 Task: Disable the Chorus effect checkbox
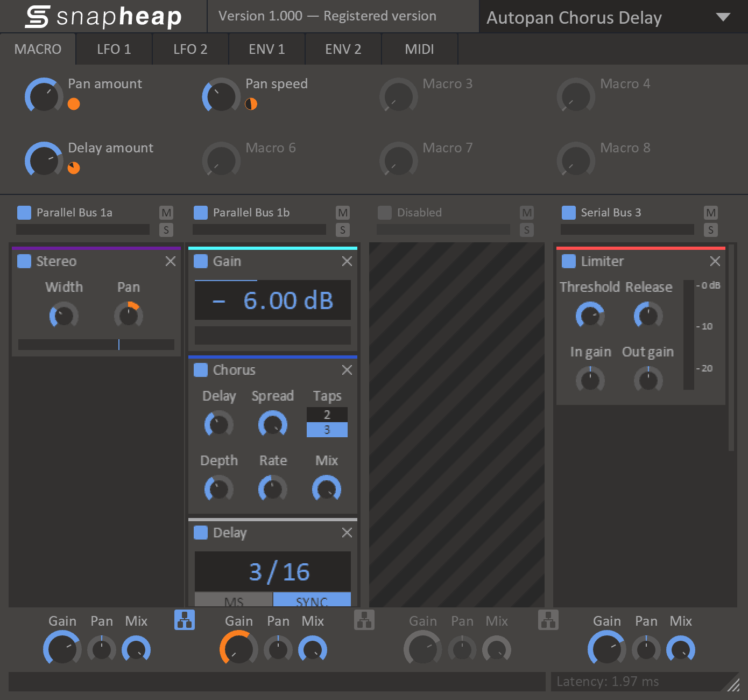[200, 370]
